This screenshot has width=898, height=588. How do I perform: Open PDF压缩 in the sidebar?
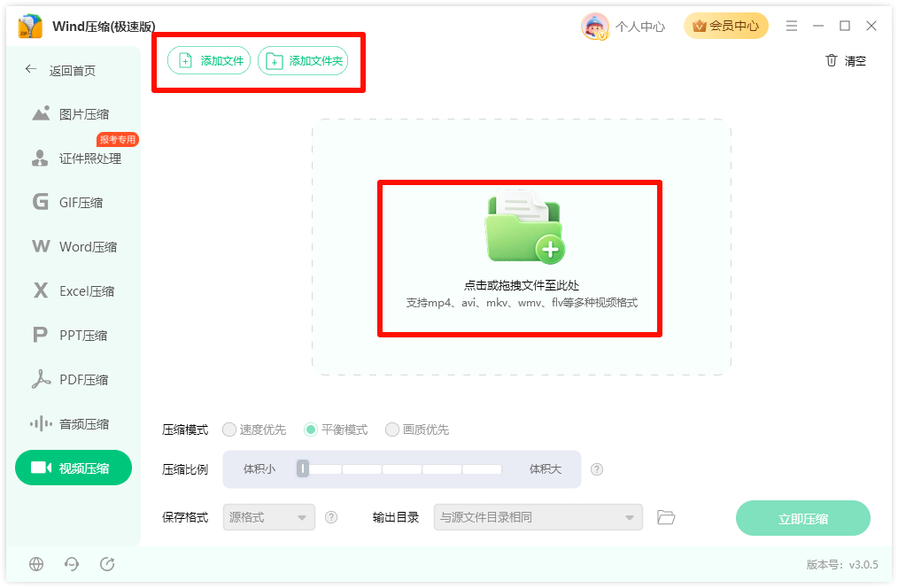pos(70,380)
